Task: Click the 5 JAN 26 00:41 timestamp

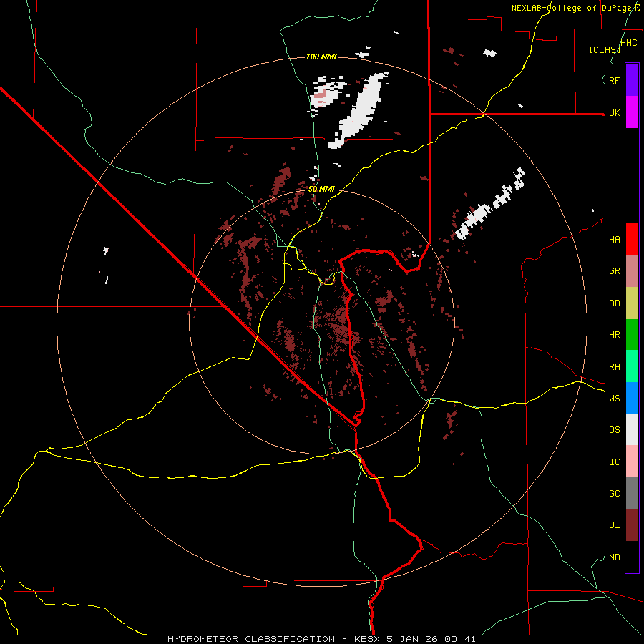Action: coord(431,639)
